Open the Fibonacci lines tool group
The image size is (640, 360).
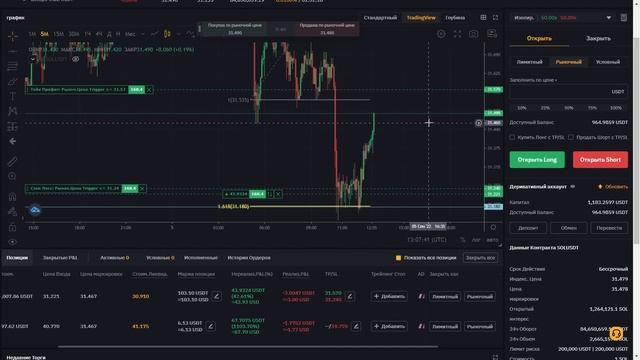[13, 66]
